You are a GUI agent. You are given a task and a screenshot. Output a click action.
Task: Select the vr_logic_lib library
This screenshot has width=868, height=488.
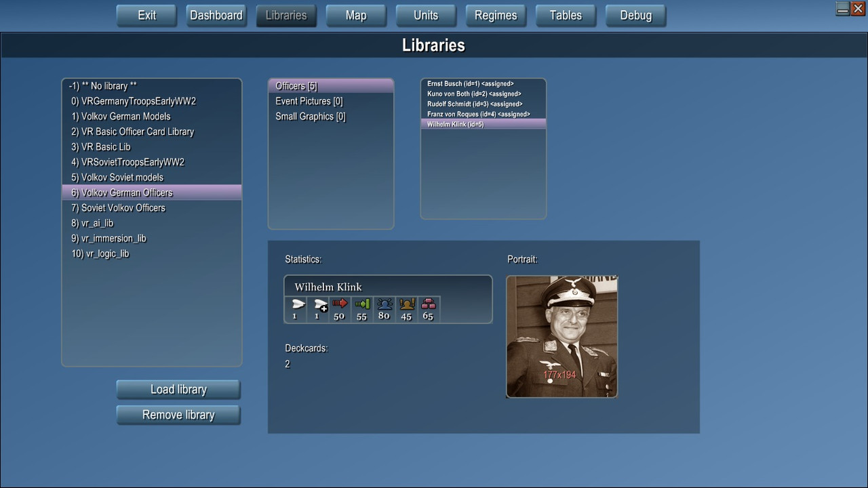[152, 253]
